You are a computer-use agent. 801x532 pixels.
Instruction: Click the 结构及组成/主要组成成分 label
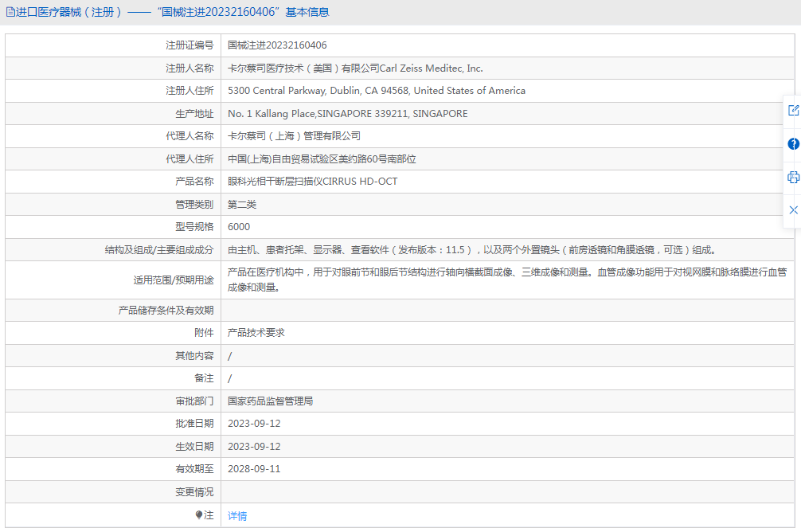tap(159, 250)
